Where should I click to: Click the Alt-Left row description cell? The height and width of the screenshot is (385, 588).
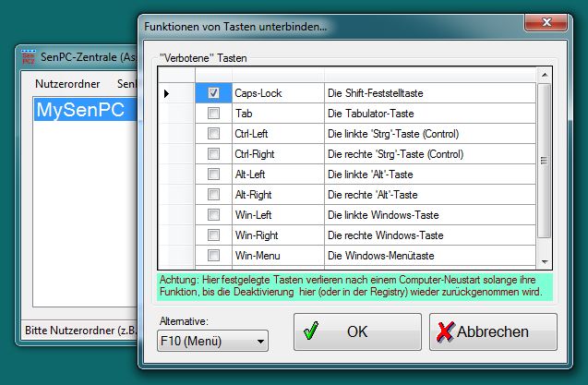point(429,174)
